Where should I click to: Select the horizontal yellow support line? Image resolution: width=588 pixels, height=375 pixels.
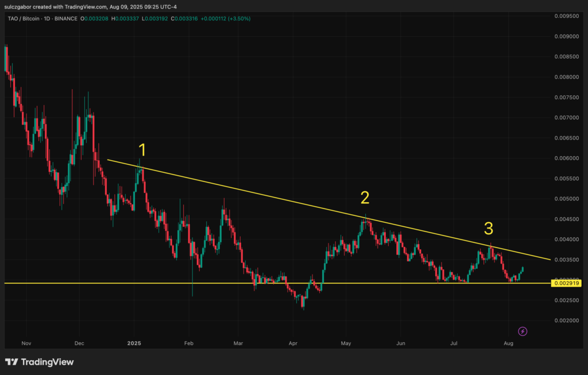coord(277,283)
